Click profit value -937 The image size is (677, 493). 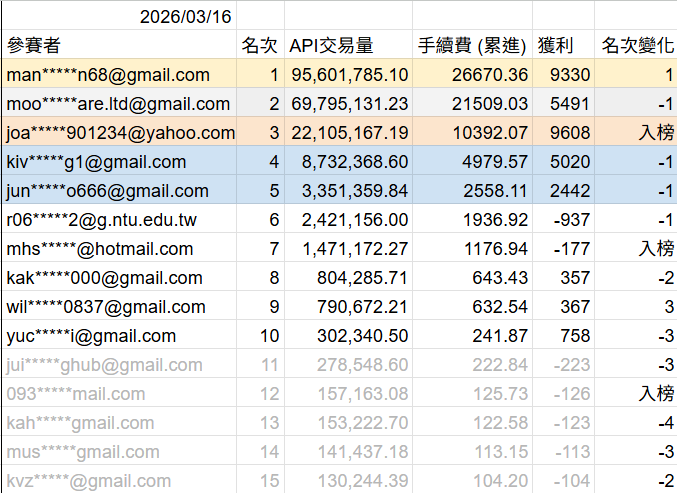click(572, 220)
